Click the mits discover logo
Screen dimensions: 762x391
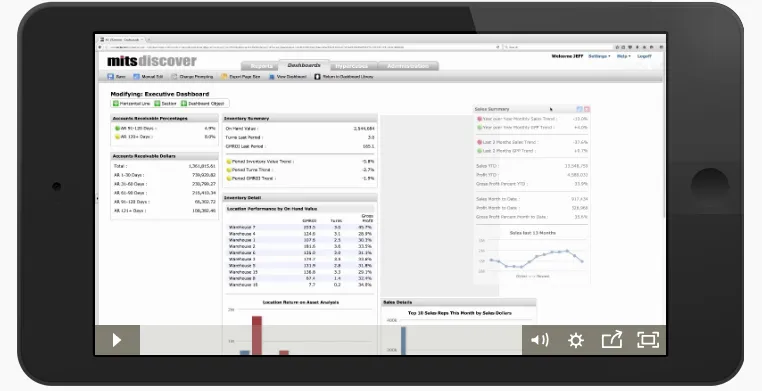(152, 61)
